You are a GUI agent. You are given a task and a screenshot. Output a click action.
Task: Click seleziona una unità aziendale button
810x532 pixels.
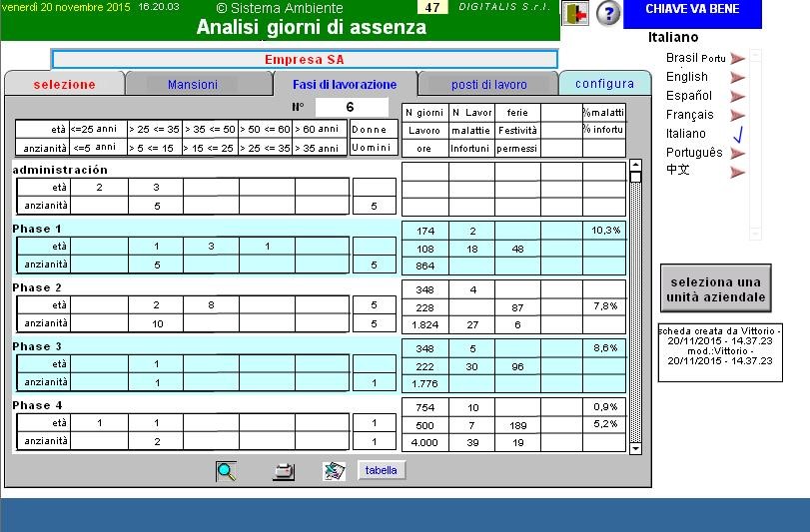[x=715, y=289]
